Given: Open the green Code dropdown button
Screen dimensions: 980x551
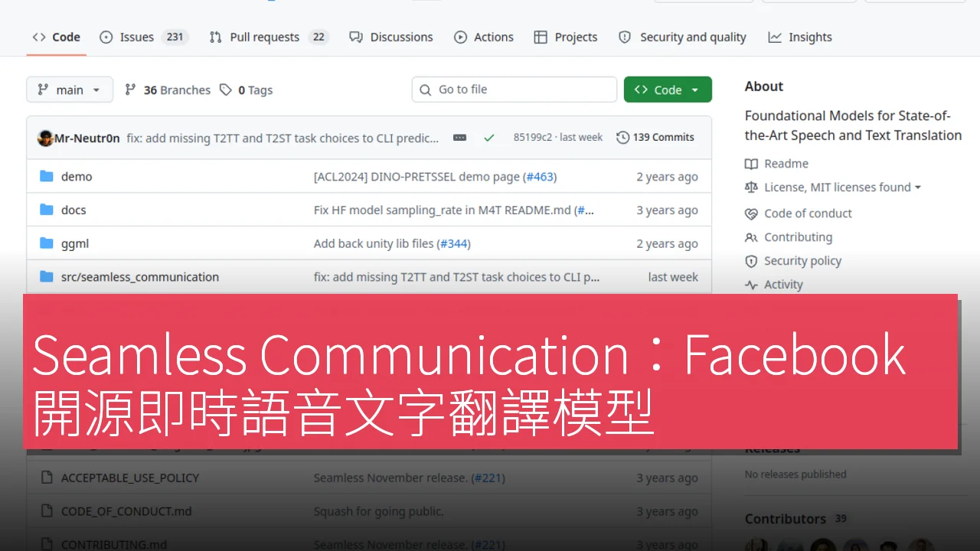Looking at the screenshot, I should click(668, 90).
